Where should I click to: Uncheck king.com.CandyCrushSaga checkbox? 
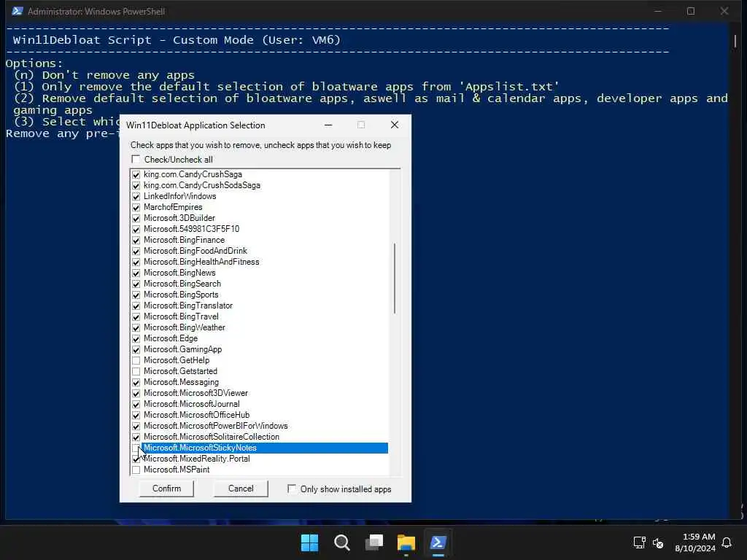(x=136, y=175)
